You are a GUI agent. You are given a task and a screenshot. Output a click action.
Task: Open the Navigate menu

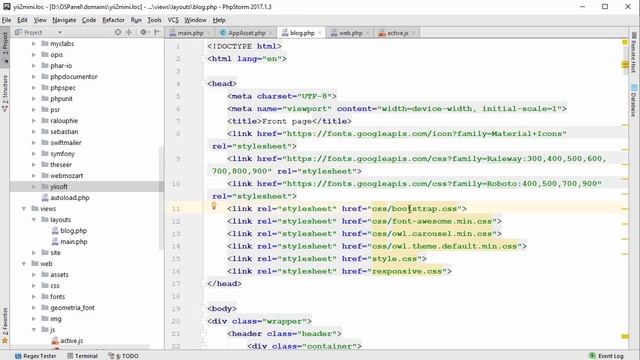pyautogui.click(x=64, y=20)
